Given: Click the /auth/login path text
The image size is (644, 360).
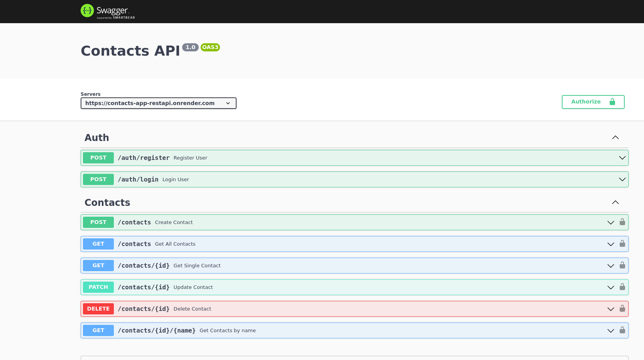Looking at the screenshot, I should coord(138,179).
